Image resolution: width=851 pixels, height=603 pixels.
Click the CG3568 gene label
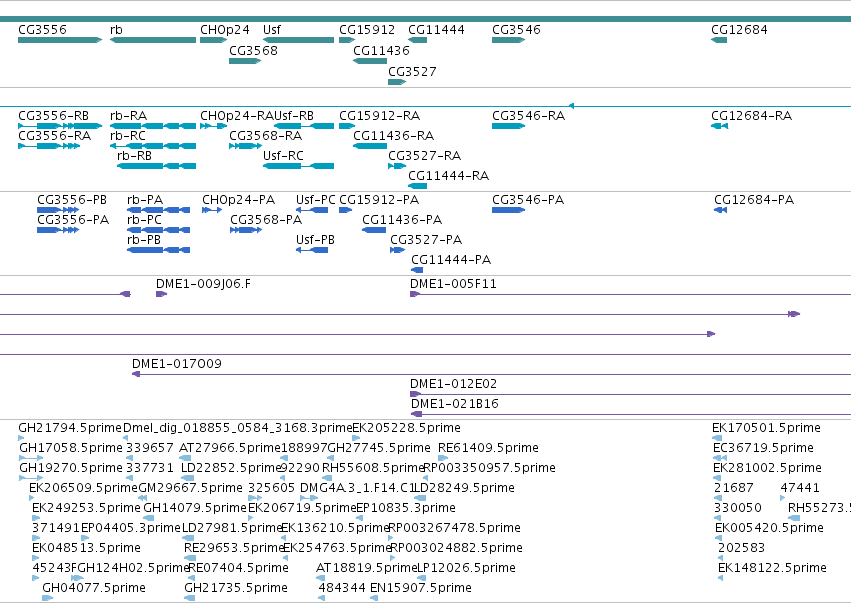pos(253,50)
